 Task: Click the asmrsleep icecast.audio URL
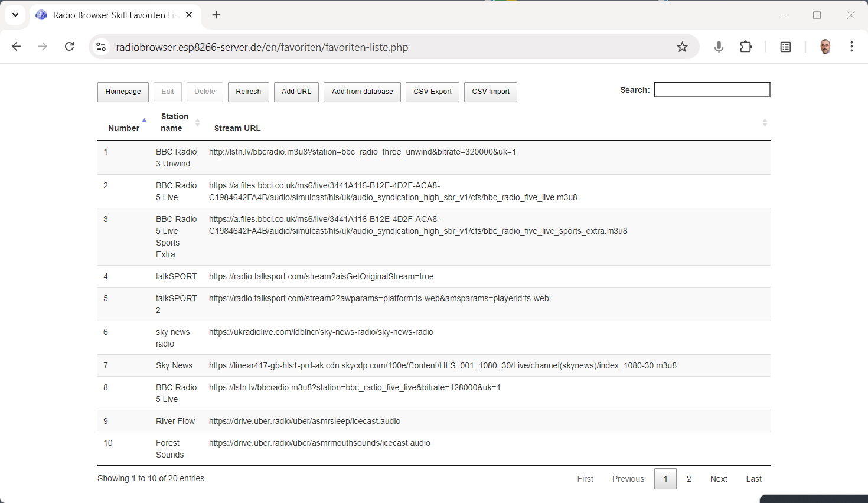click(x=305, y=421)
